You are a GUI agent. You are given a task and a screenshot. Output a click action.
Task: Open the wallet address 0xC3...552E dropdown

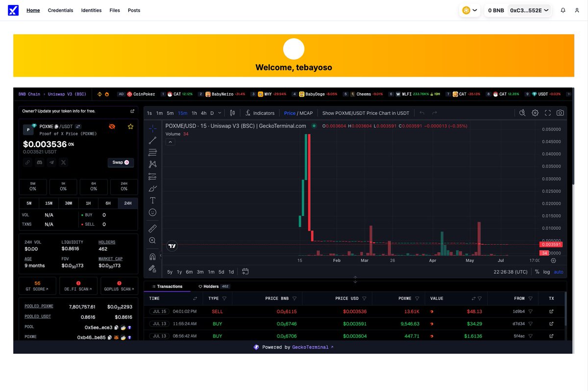(529, 10)
